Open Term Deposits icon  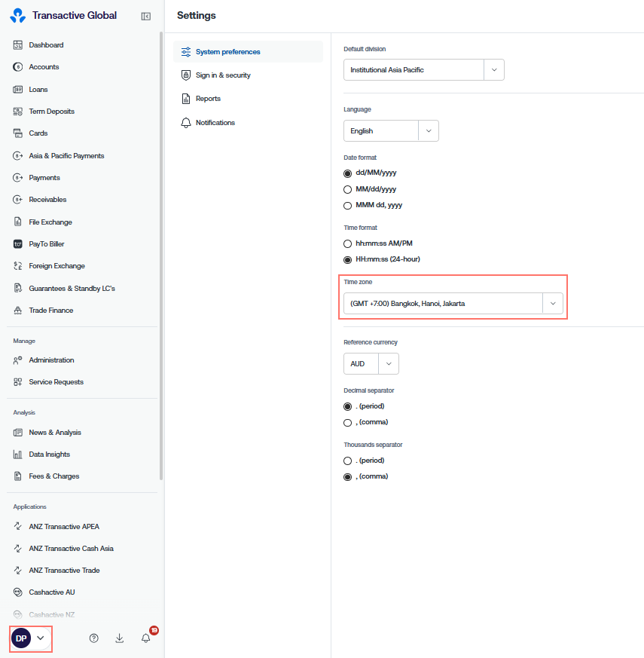[x=17, y=112]
